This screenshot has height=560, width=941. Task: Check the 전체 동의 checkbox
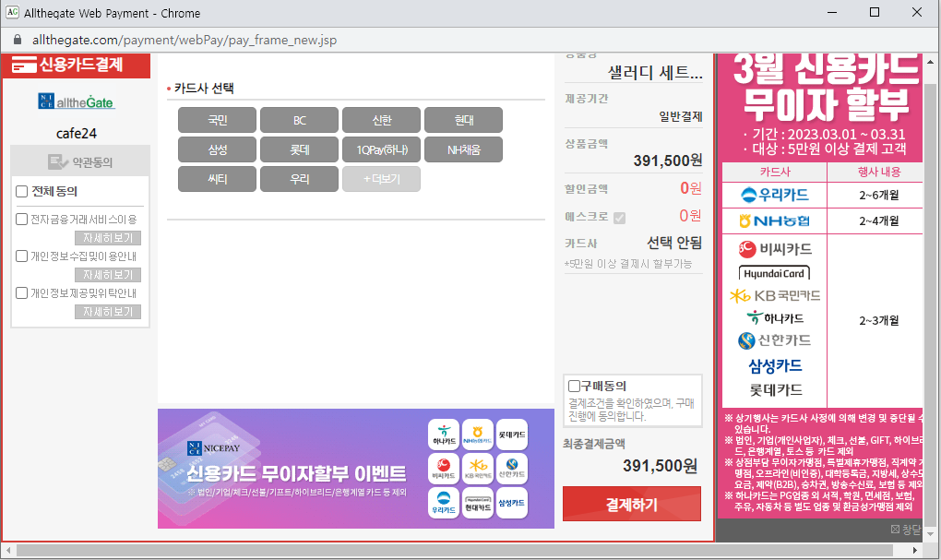click(x=21, y=192)
